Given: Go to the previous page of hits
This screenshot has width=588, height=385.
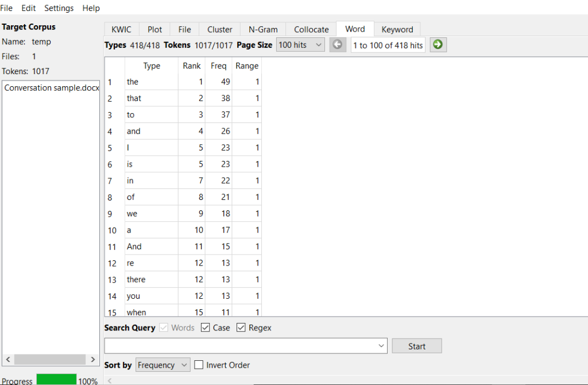Looking at the screenshot, I should (338, 45).
